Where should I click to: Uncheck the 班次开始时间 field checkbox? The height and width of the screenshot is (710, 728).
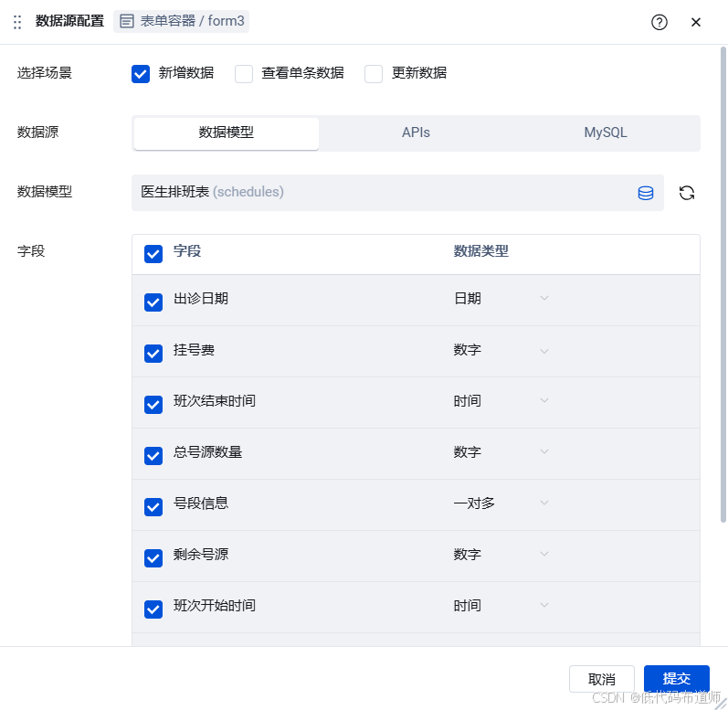click(153, 609)
